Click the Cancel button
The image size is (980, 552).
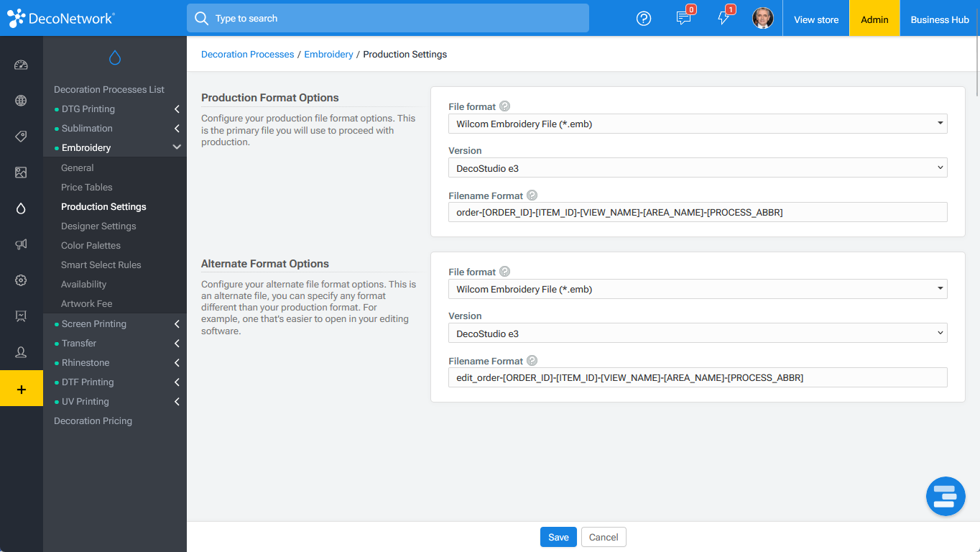tap(604, 537)
